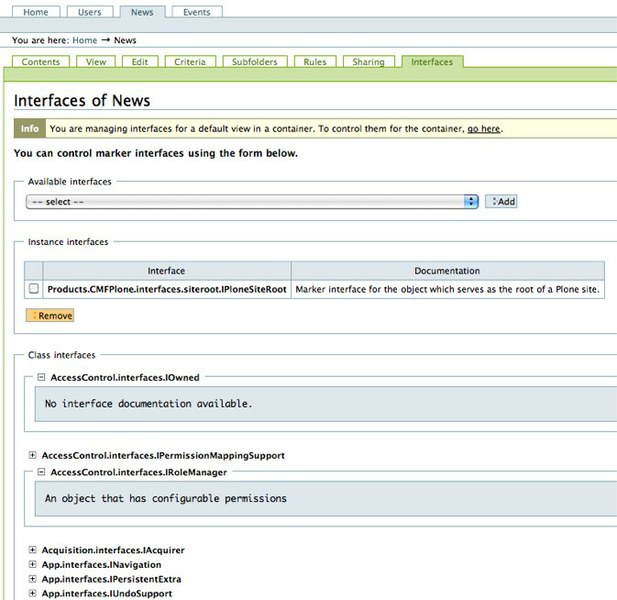Switch to the Contents tab
The height and width of the screenshot is (600, 617).
(41, 62)
